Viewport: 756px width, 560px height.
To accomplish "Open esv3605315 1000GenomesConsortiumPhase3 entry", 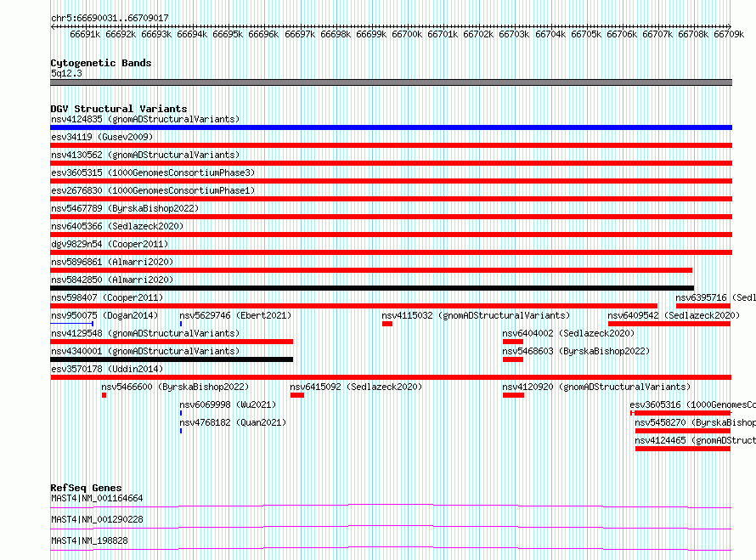I will click(x=153, y=173).
